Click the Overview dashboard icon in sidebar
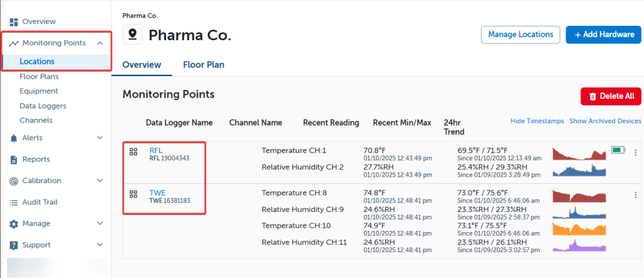The image size is (644, 278). pyautogui.click(x=14, y=22)
